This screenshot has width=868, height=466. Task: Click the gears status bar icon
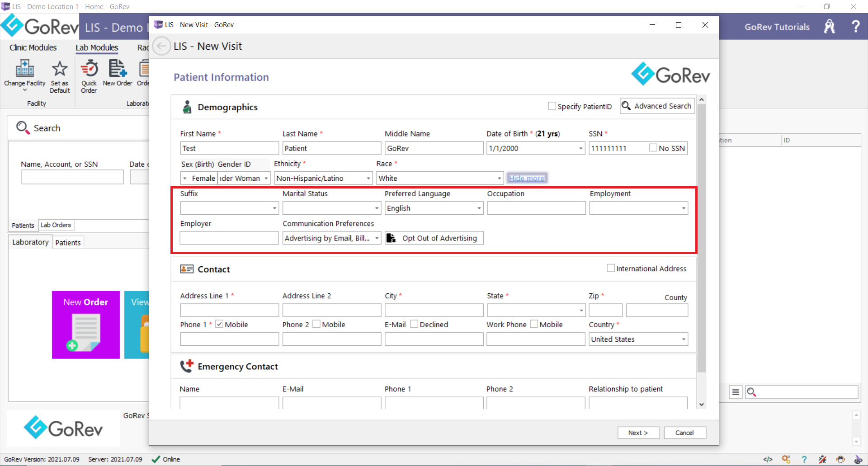[x=786, y=459]
